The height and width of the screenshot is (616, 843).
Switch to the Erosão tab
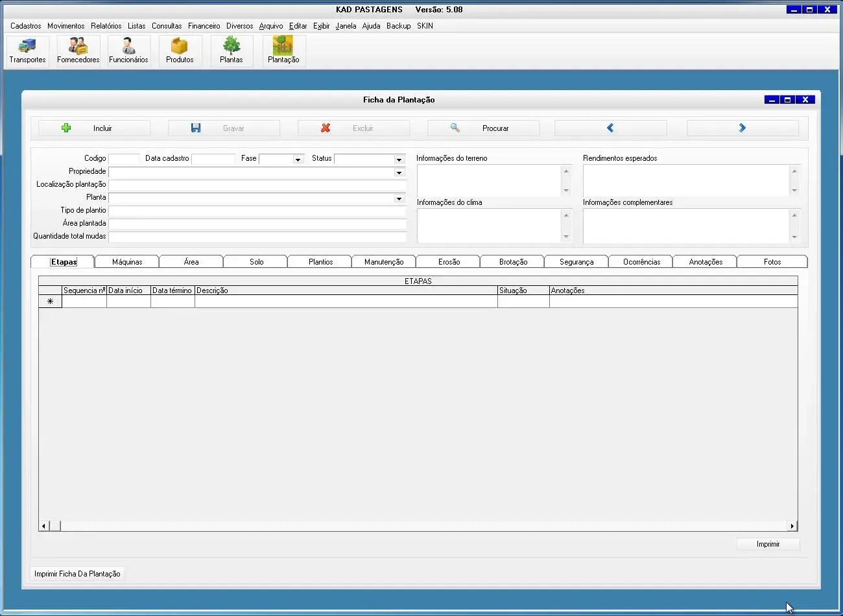[449, 262]
